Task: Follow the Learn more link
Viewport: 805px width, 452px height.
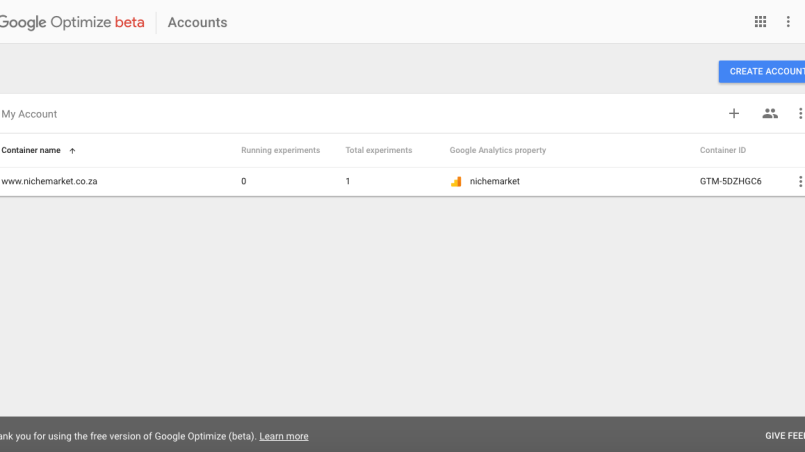Action: point(284,436)
